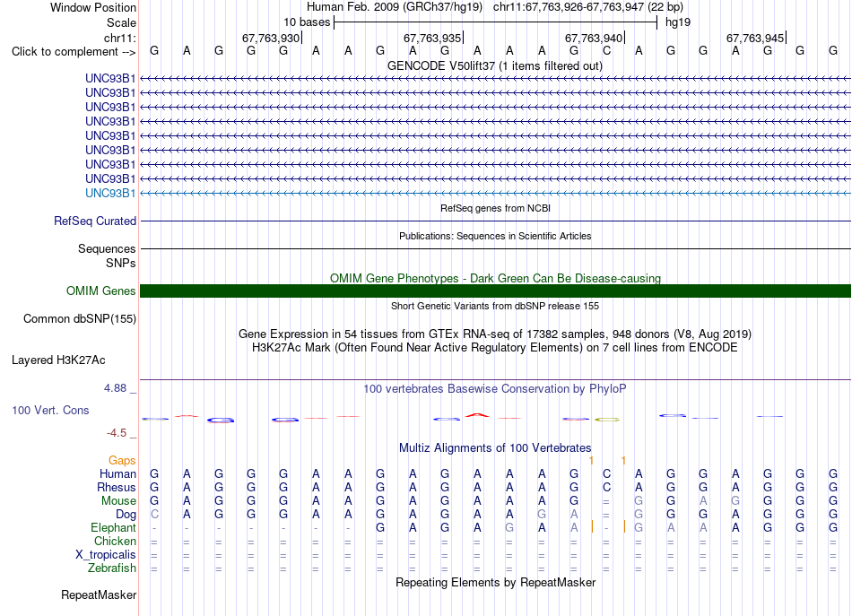Open the OMIM Gene Phenotypes track title
Viewport: 852px width, 616px height.
click(495, 278)
